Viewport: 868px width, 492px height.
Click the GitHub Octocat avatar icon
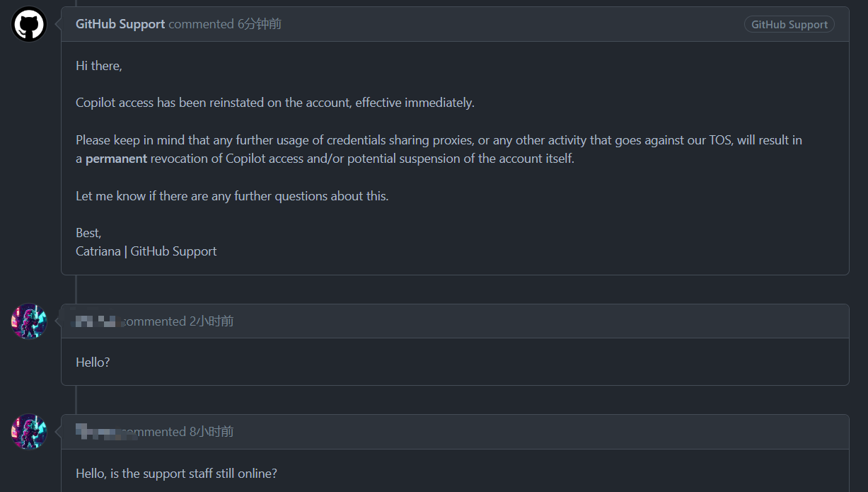(29, 24)
